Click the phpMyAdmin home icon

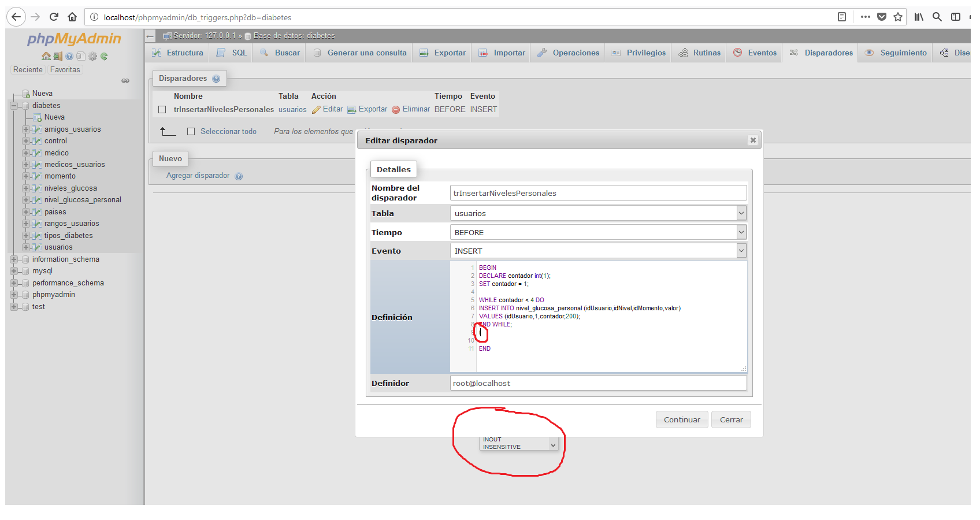pos(46,56)
